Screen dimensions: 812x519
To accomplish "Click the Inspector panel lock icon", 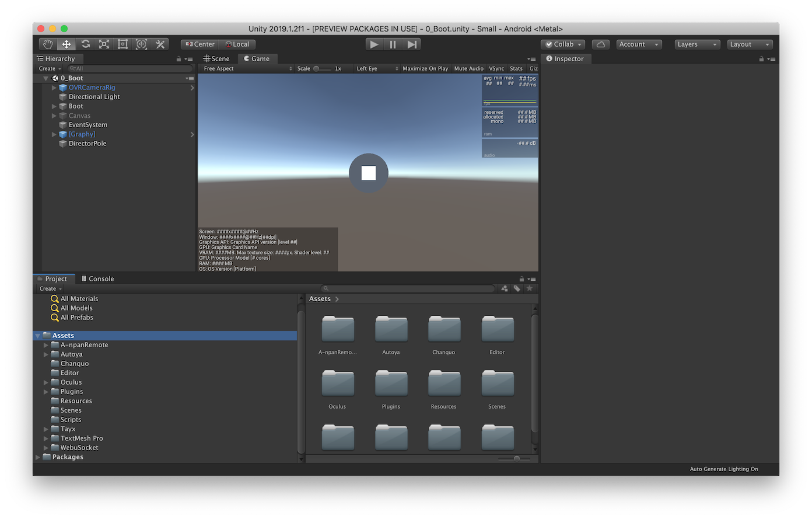I will [x=761, y=59].
